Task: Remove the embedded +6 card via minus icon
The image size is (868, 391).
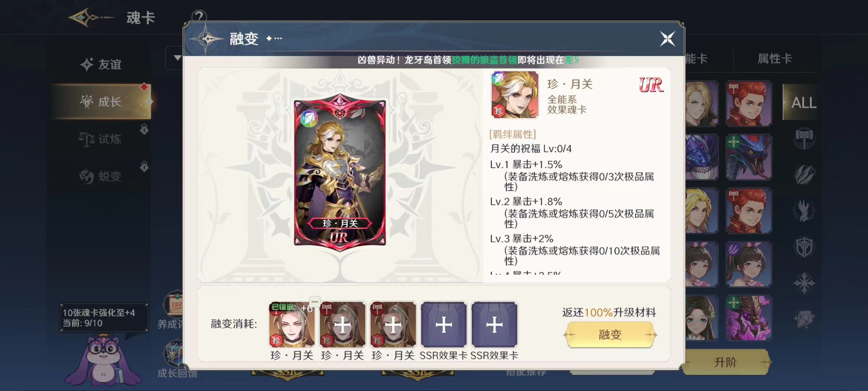Action: (315, 302)
